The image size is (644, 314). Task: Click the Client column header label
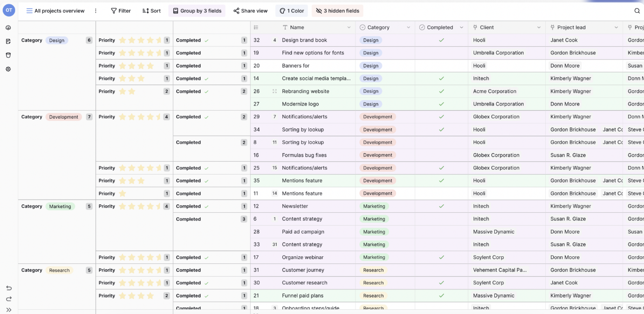pos(487,27)
